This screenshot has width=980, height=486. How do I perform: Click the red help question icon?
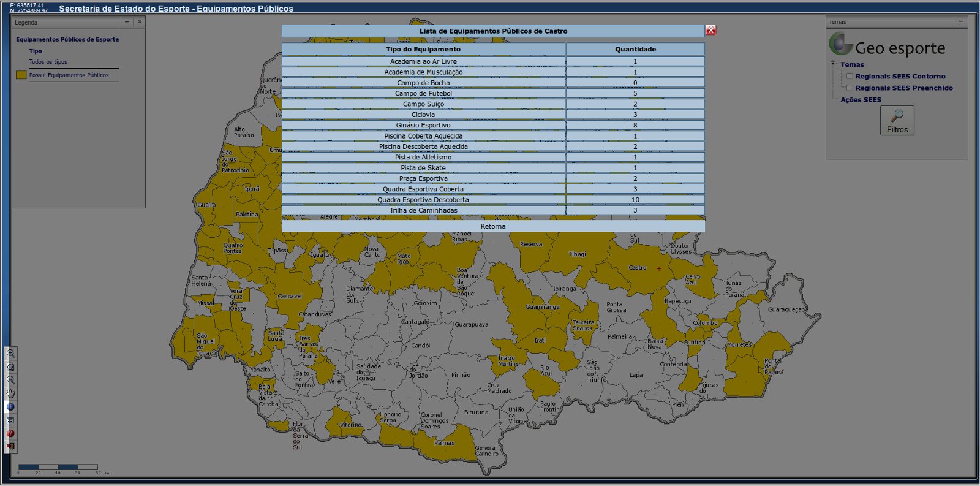[x=10, y=433]
